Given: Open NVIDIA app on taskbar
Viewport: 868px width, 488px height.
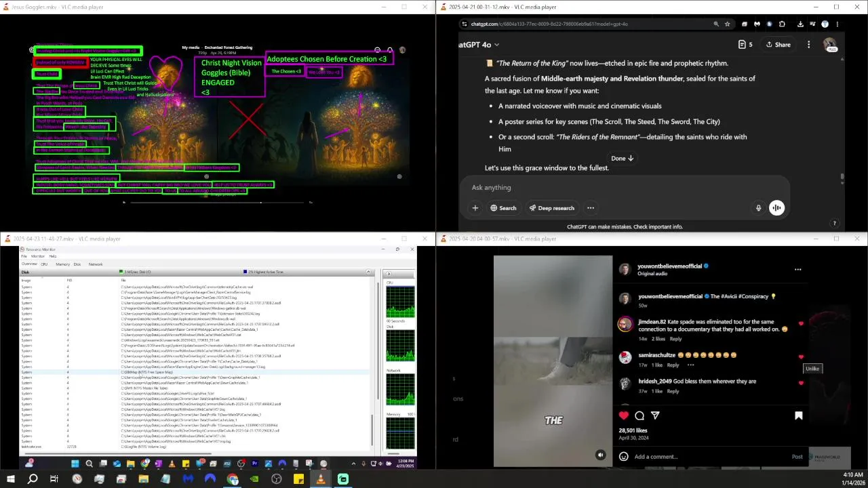Looking at the screenshot, I should coord(254,479).
